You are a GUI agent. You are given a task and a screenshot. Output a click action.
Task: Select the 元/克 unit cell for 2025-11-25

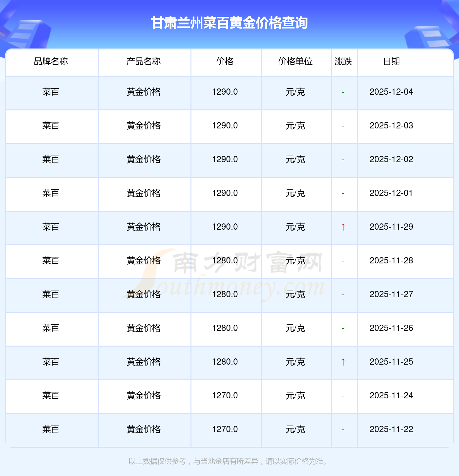pyautogui.click(x=295, y=362)
